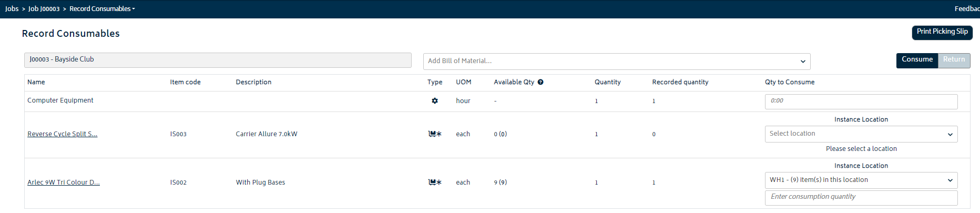The height and width of the screenshot is (213, 980).
Task: Open the WH1 instance location dropdown
Action: click(861, 180)
